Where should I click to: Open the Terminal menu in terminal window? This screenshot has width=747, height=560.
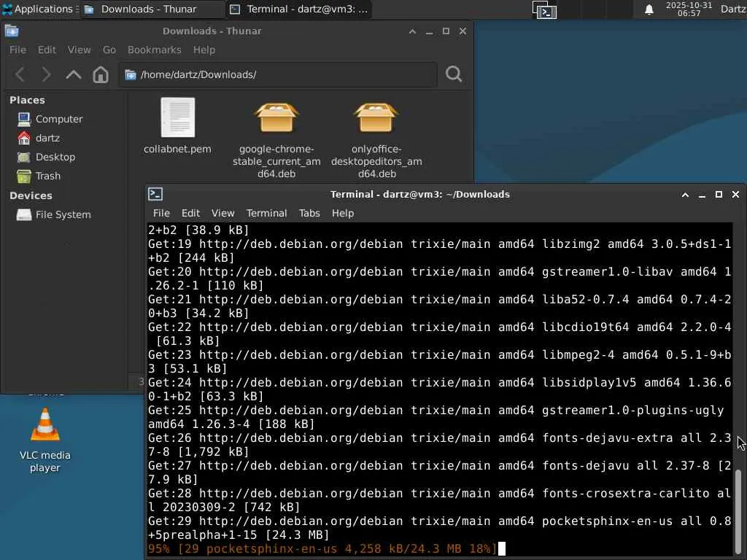[x=266, y=214]
